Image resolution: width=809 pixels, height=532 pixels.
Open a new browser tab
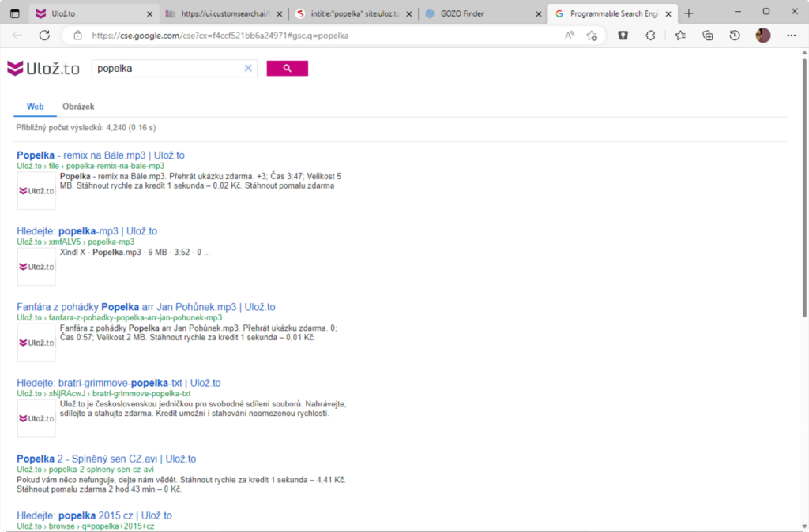pyautogui.click(x=689, y=14)
